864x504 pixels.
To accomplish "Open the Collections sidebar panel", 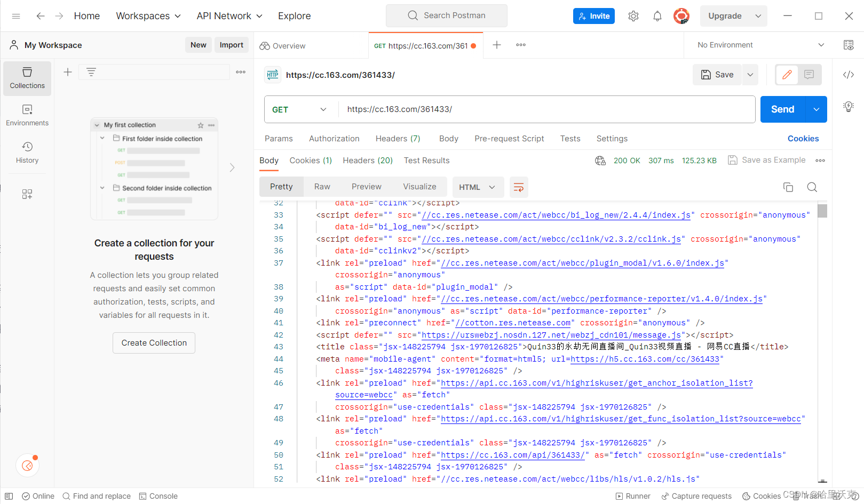I will (x=27, y=78).
